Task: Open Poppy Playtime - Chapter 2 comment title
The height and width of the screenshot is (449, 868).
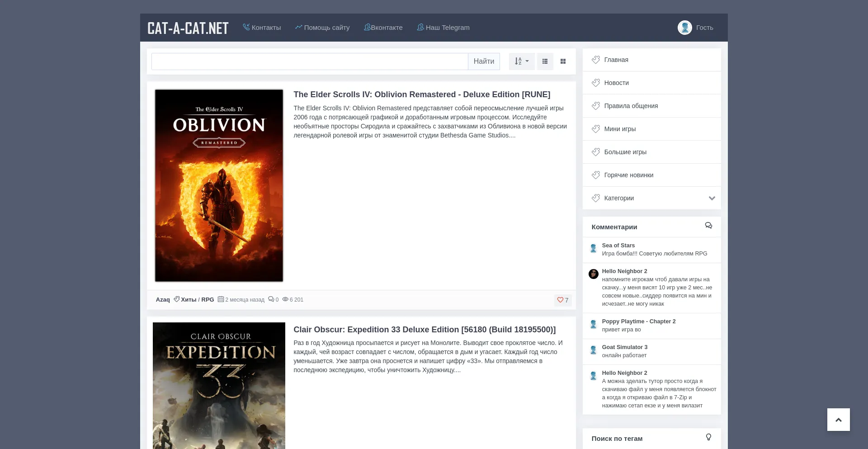Action: 638,321
